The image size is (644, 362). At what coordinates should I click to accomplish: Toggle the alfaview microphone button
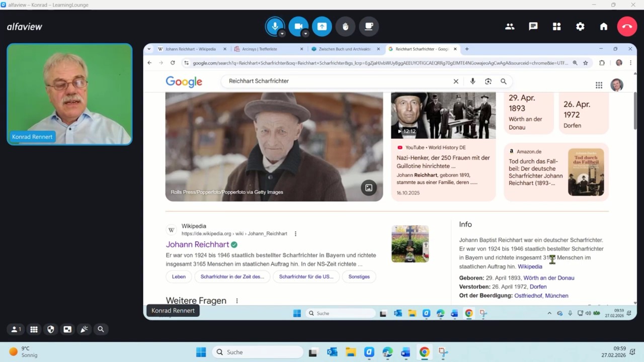(x=275, y=26)
